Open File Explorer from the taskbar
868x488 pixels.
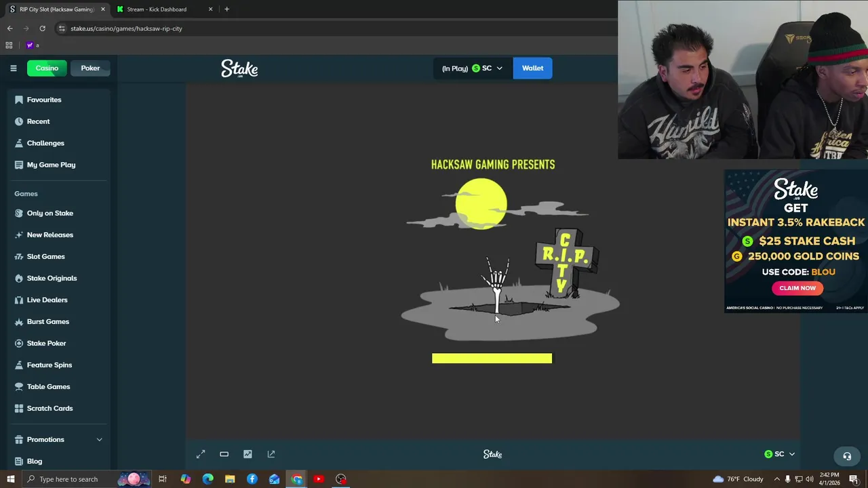click(x=230, y=479)
